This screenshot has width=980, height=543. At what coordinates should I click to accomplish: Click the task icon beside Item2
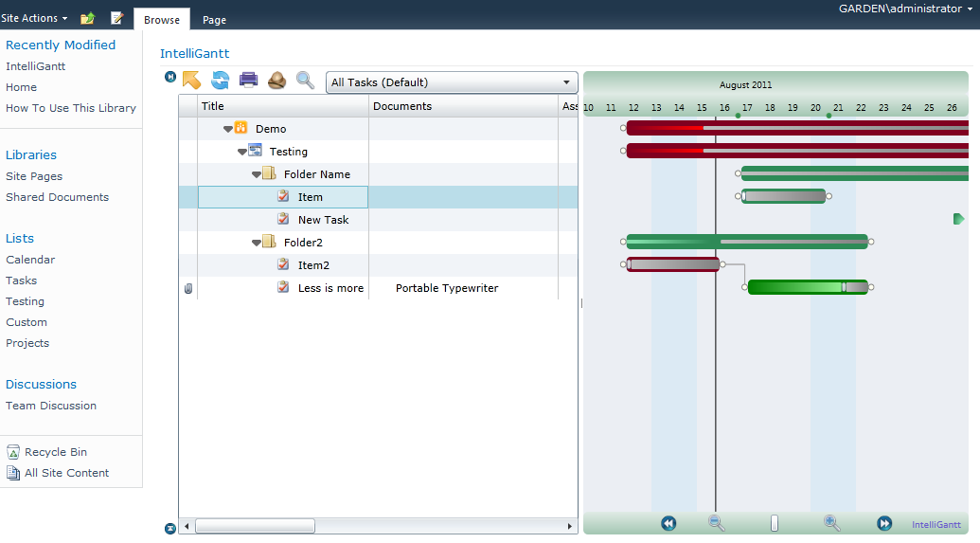[x=283, y=264]
